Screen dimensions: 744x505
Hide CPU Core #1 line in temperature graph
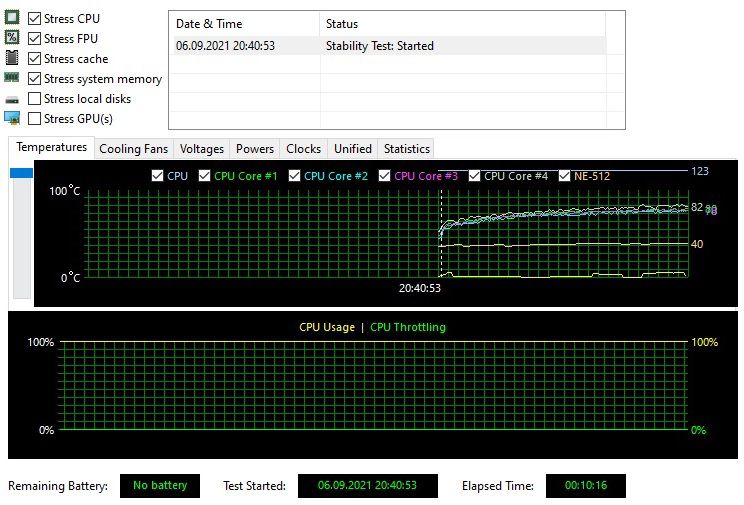(x=205, y=176)
